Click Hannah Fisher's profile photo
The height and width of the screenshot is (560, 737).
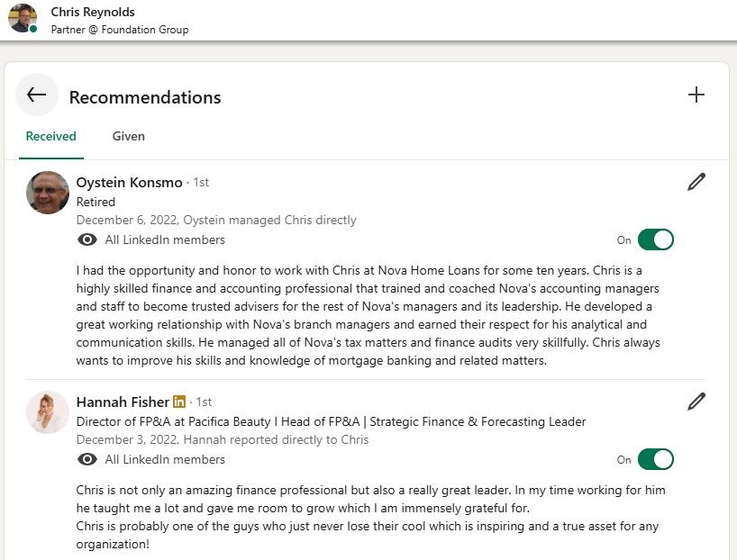click(48, 411)
